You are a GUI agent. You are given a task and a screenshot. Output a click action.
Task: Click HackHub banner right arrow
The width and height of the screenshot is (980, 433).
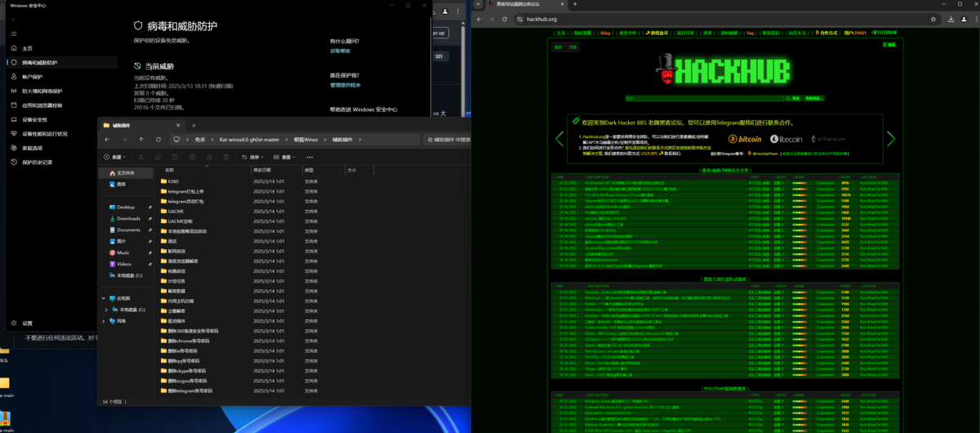(891, 139)
